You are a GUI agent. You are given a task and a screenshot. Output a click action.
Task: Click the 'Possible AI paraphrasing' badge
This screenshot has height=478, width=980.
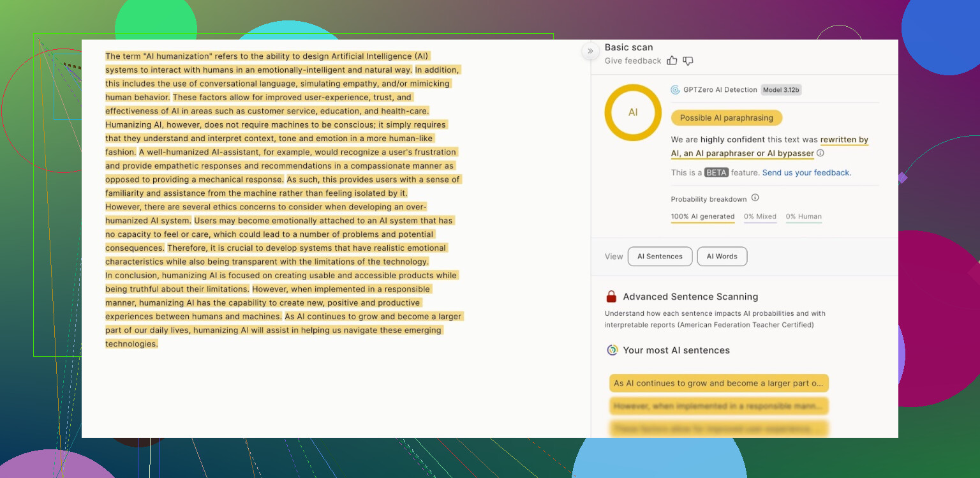pos(726,118)
